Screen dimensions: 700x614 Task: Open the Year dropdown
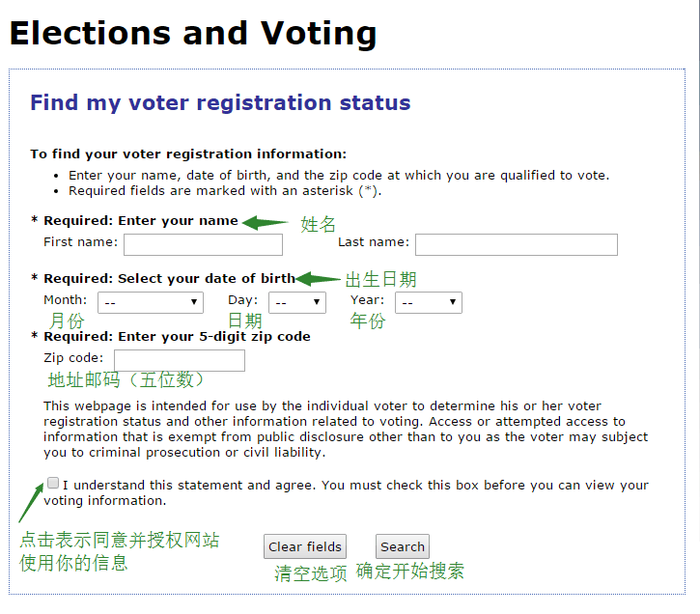click(x=429, y=302)
